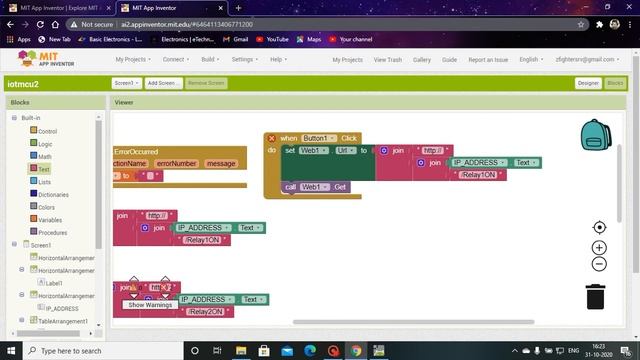Click the Show Warnings button
Screen dimensions: 640x360
(150, 305)
